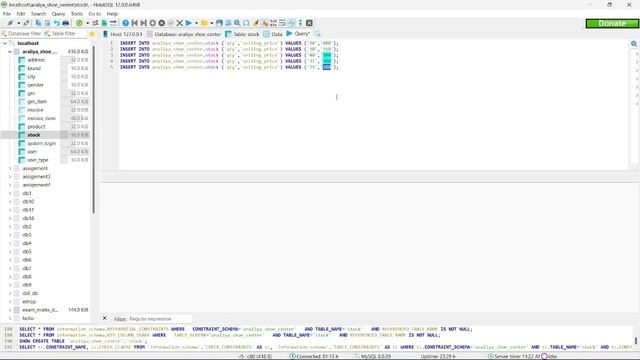Screen dimensions: 640x360
Task: Select the db5 database
Action: [27, 252]
